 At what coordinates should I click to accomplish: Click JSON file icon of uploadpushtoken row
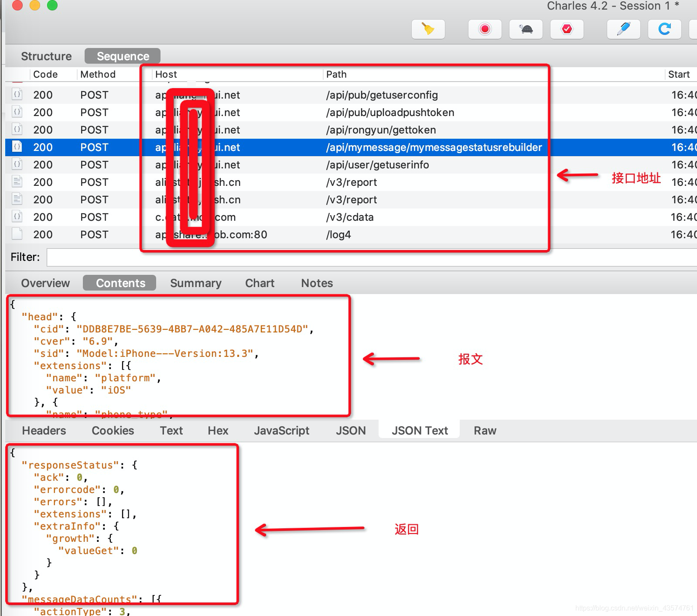coord(17,111)
